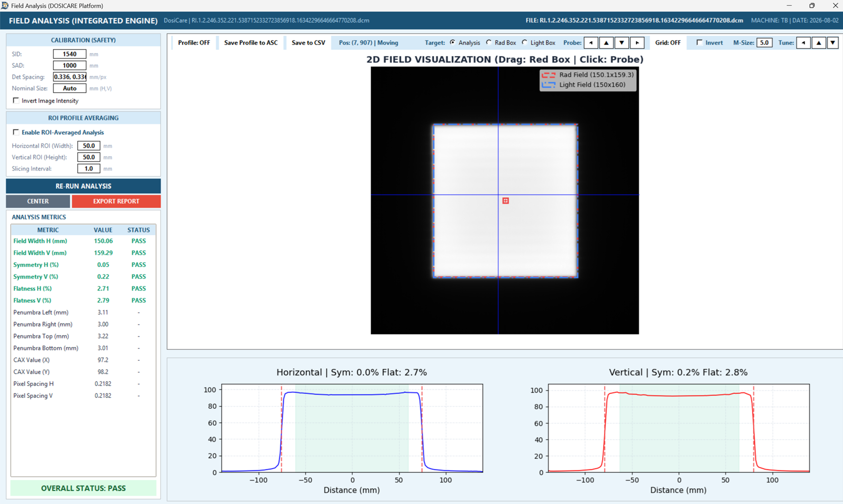Select the Symmetry V (%) row

pos(83,277)
